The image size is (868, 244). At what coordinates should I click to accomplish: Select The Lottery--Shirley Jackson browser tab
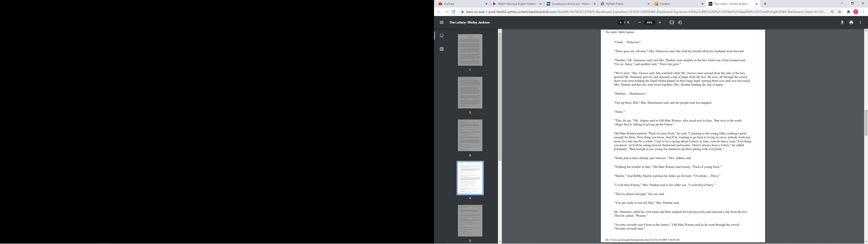pyautogui.click(x=733, y=4)
